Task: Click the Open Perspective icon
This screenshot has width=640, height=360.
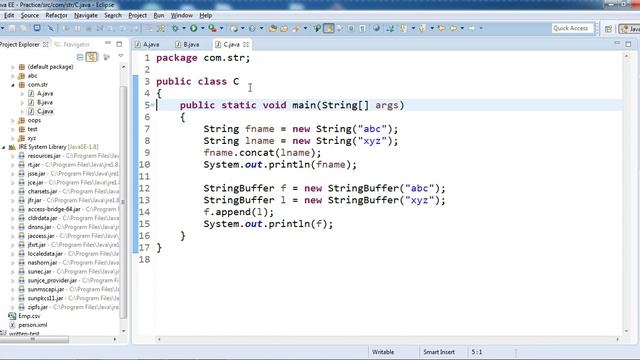Action: tap(609, 29)
